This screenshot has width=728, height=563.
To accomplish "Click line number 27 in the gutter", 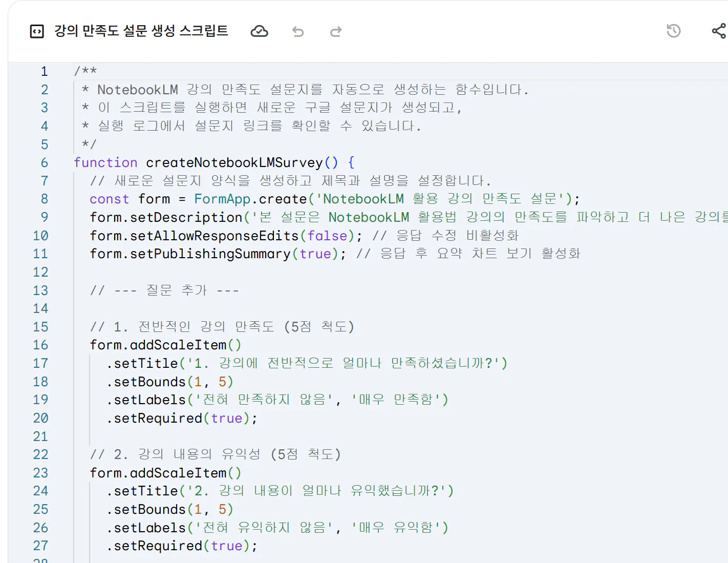I will (40, 546).
